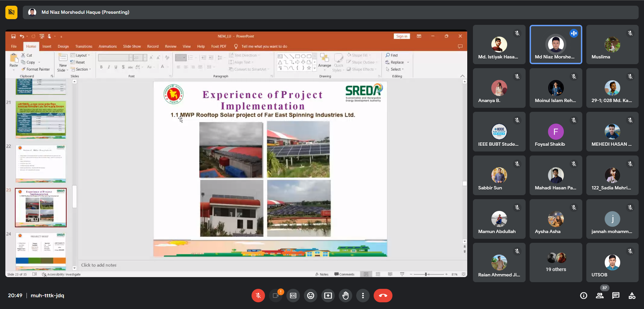The width and height of the screenshot is (644, 309).
Task: Open the three-dot more options menu
Action: click(x=363, y=296)
